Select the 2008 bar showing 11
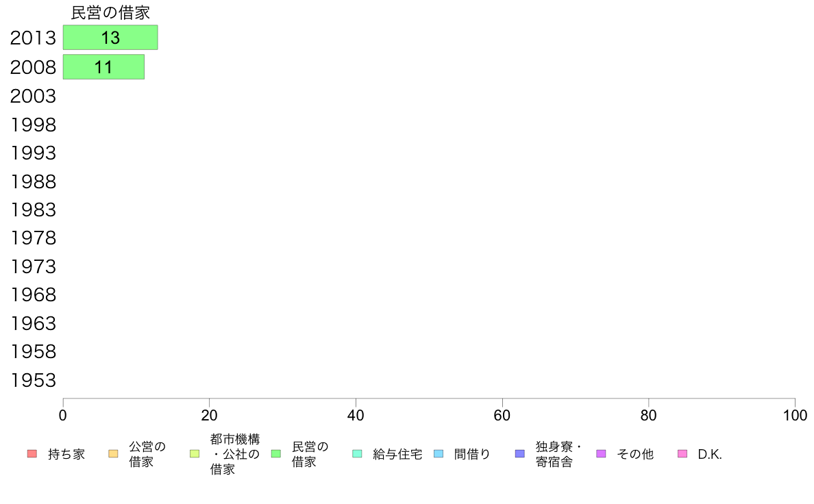Viewport: 814px width, 504px height. (103, 67)
